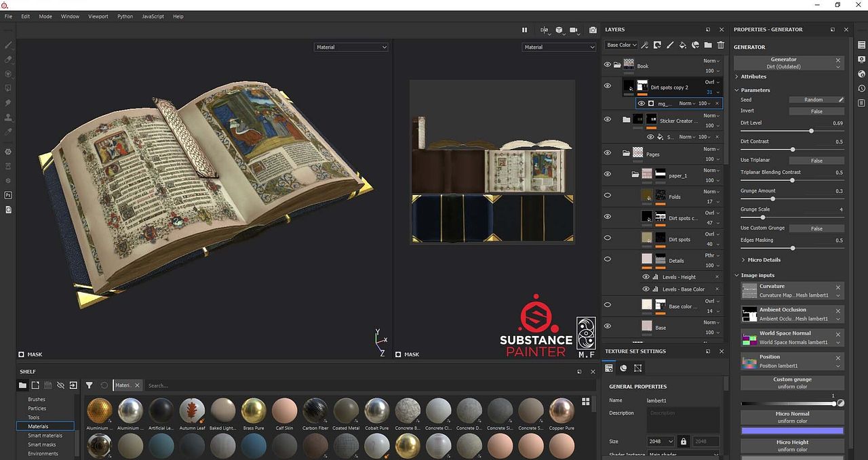Open the Viewport menu
The image size is (868, 460).
(98, 16)
